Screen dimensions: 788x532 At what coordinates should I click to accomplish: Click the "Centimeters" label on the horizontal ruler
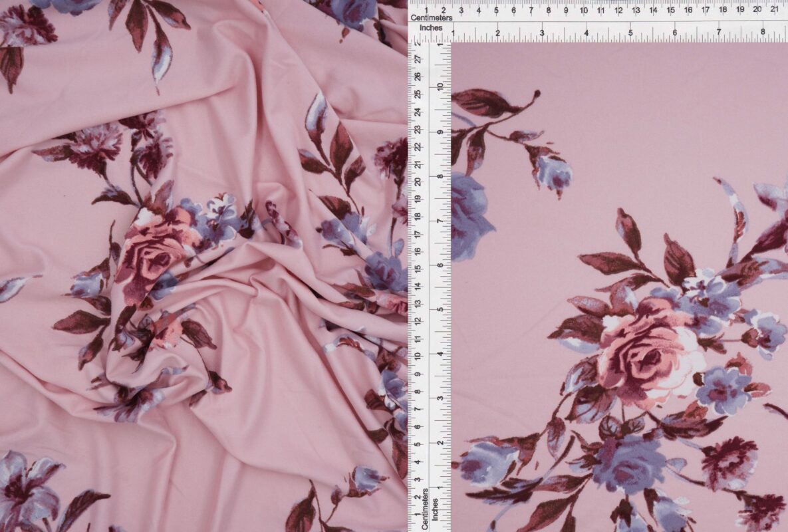tap(431, 17)
